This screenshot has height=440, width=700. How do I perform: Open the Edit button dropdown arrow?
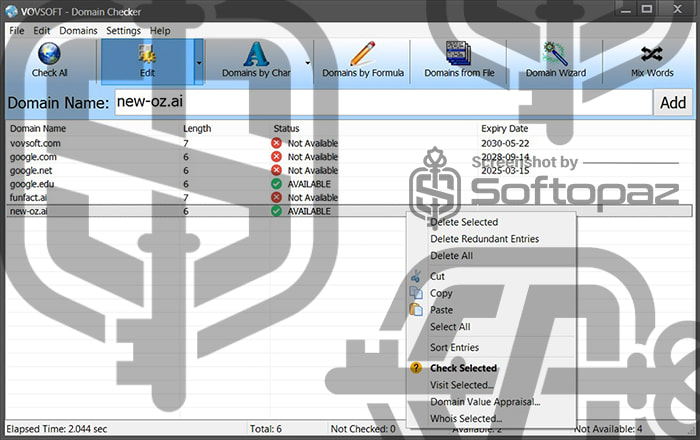tap(199, 62)
